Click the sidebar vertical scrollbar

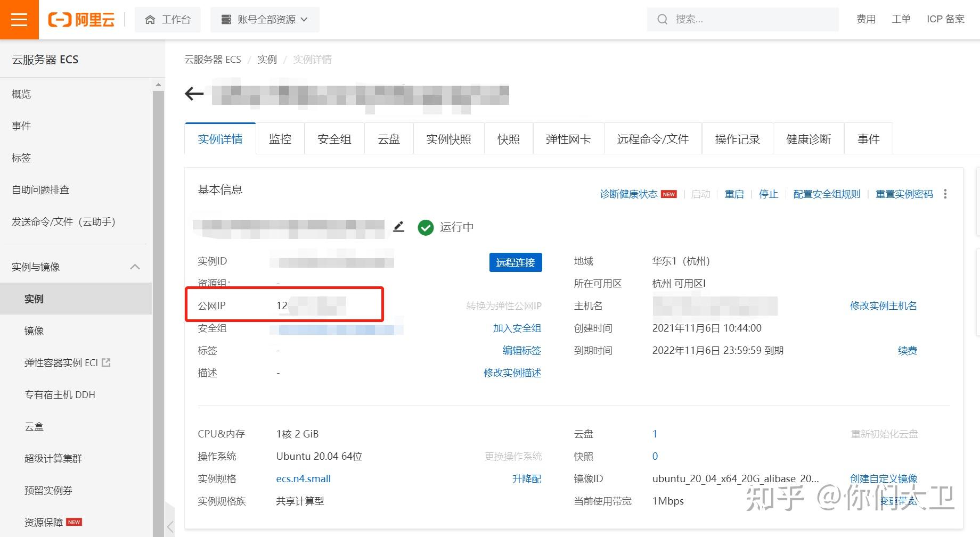coord(158,313)
